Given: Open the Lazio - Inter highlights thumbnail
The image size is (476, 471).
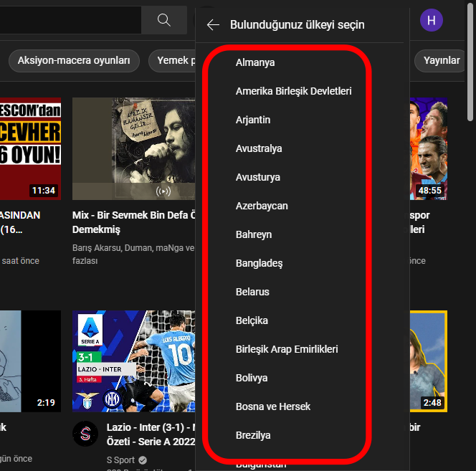Looking at the screenshot, I should [133, 360].
